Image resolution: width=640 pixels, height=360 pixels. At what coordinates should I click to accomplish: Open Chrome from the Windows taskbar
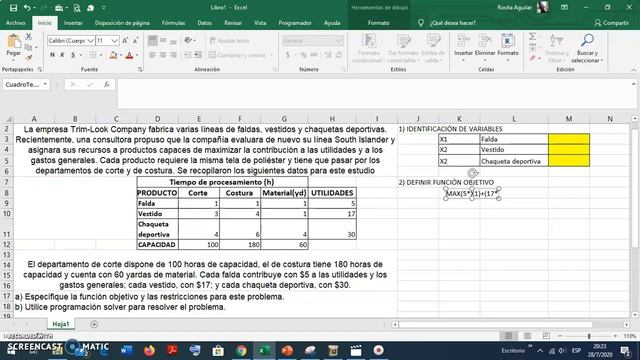click(x=241, y=350)
